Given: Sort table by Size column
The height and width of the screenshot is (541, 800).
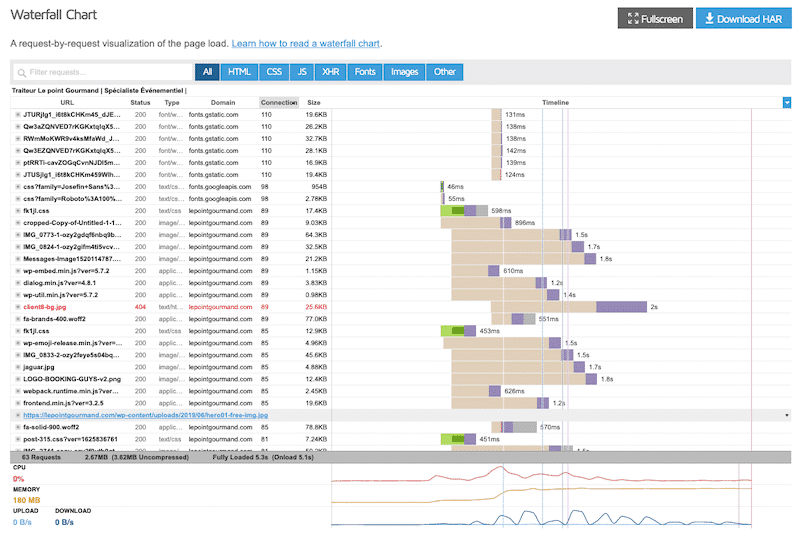Looking at the screenshot, I should [x=314, y=102].
